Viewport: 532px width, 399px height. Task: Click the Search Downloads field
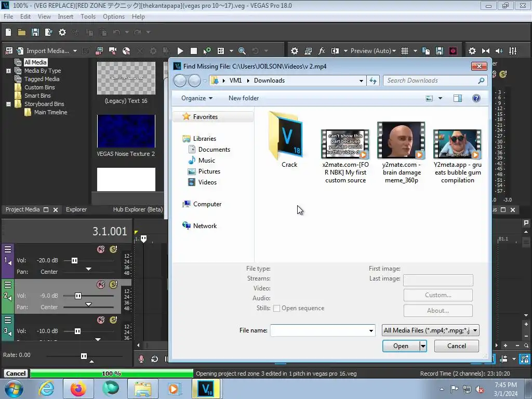pos(435,81)
